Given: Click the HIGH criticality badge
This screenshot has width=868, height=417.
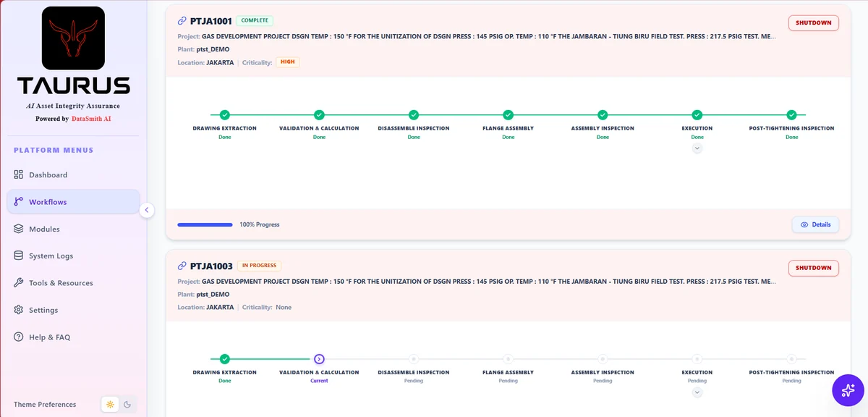Looking at the screenshot, I should point(288,62).
